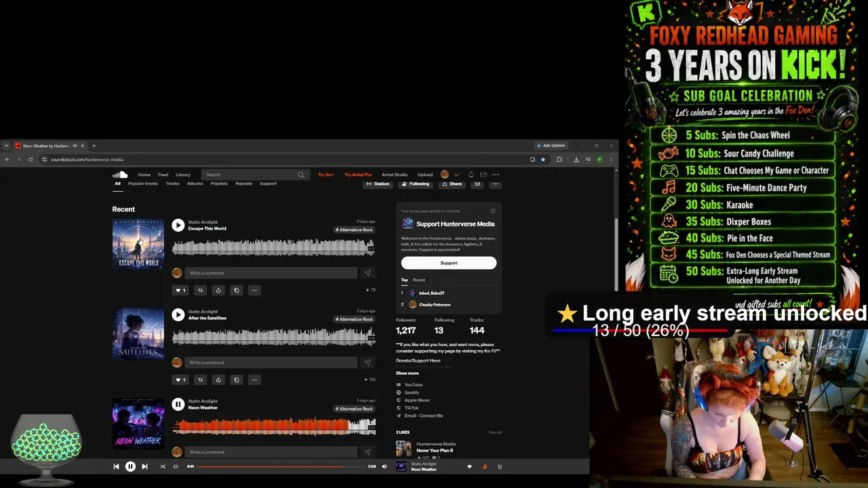Open the Upload page
868x488 pixels.
[x=425, y=175]
